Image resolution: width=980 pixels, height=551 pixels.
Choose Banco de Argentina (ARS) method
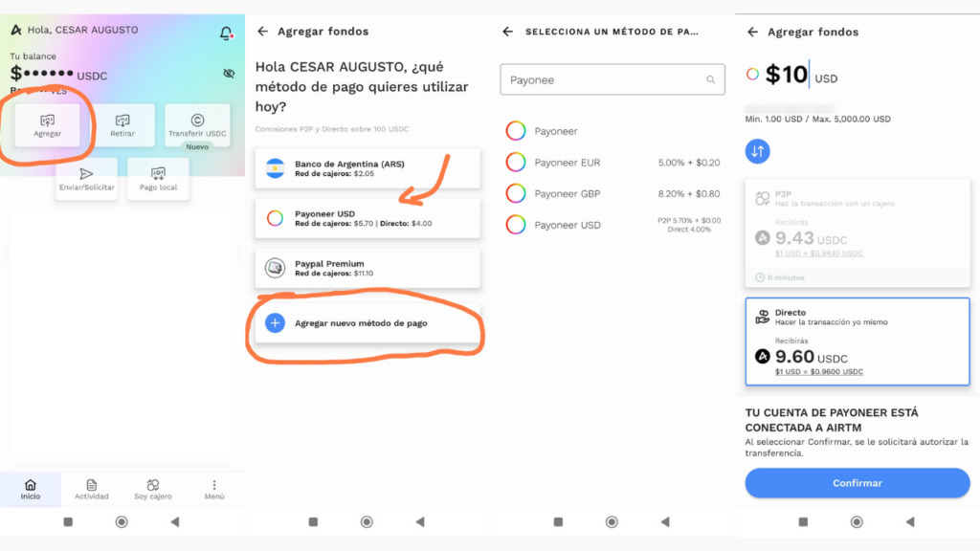pyautogui.click(x=367, y=168)
